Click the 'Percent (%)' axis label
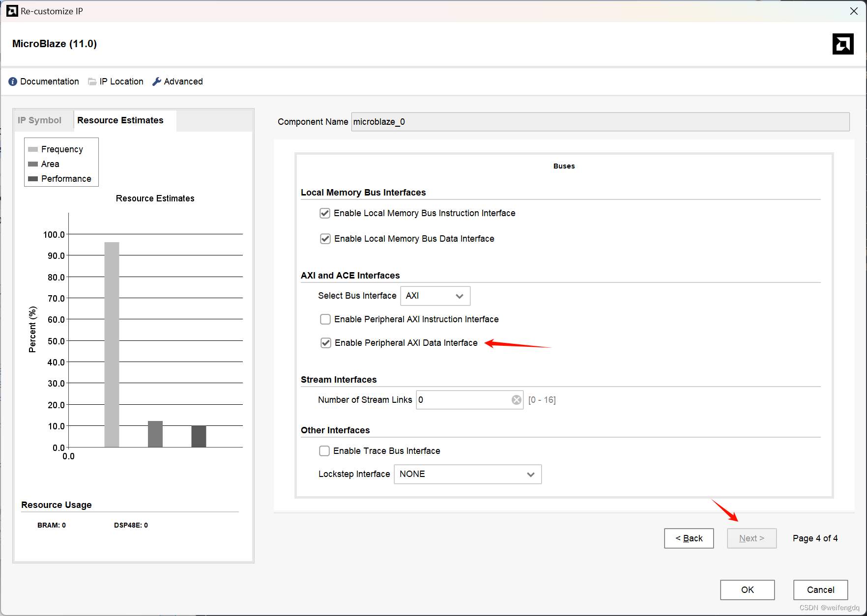The width and height of the screenshot is (867, 616). [33, 329]
